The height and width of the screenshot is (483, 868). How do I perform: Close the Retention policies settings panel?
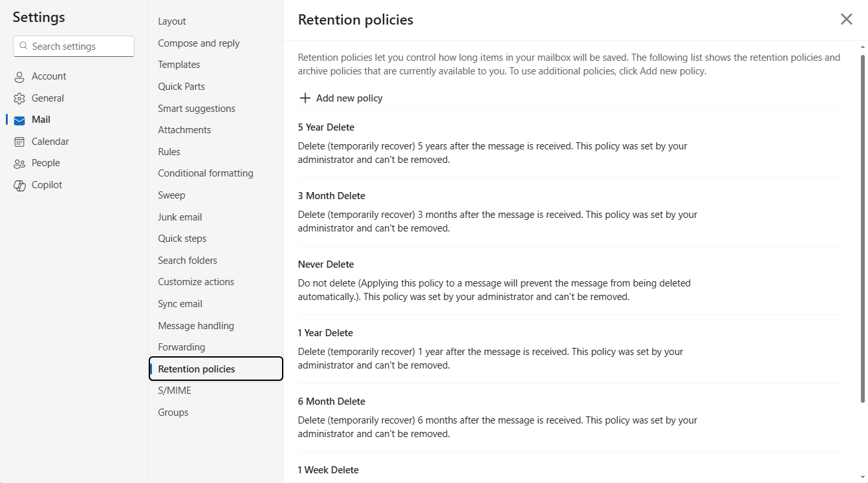point(846,19)
